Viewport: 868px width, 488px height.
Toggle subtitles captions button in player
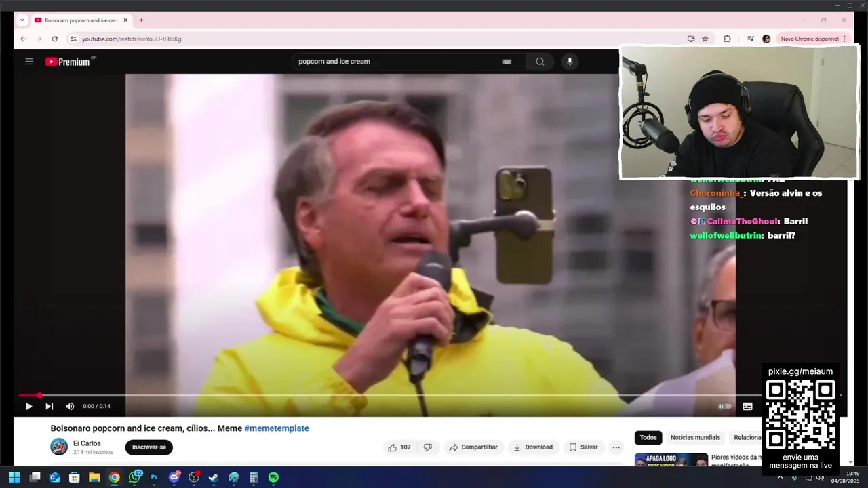747,407
